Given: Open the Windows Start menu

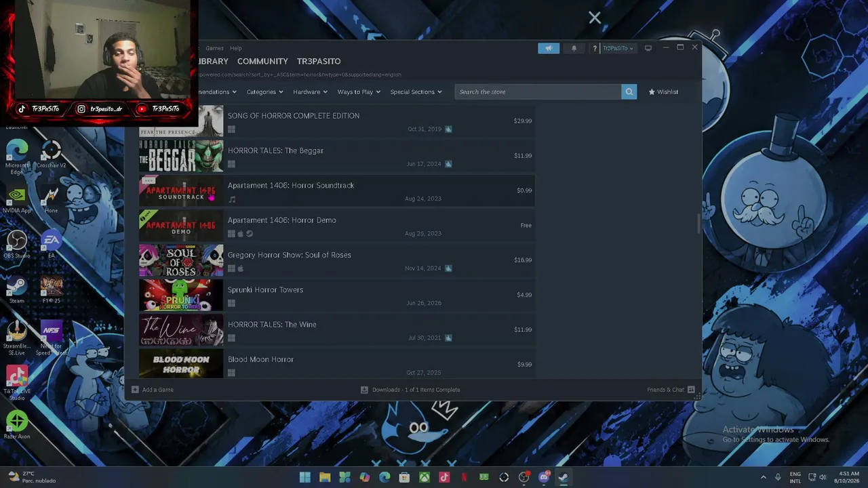Looking at the screenshot, I should (x=305, y=477).
